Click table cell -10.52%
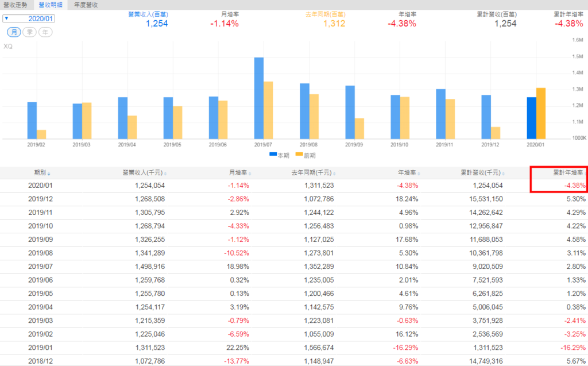The image size is (588, 366). tap(237, 253)
